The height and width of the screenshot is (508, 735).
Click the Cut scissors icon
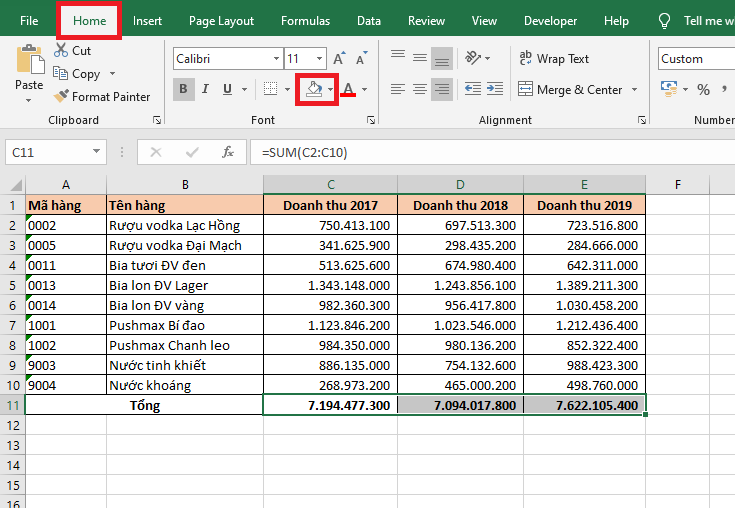61,50
